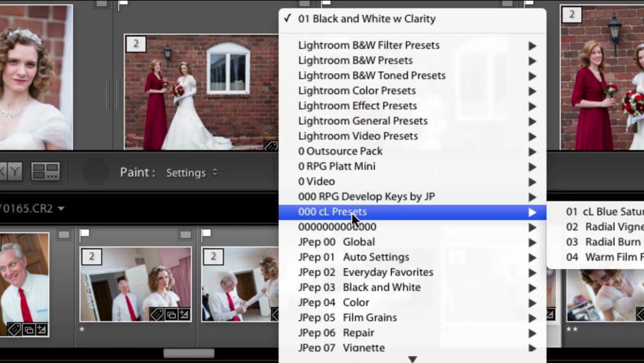Click the scroll-down arrow at the menu bottom
644x363 pixels.
coord(412,358)
